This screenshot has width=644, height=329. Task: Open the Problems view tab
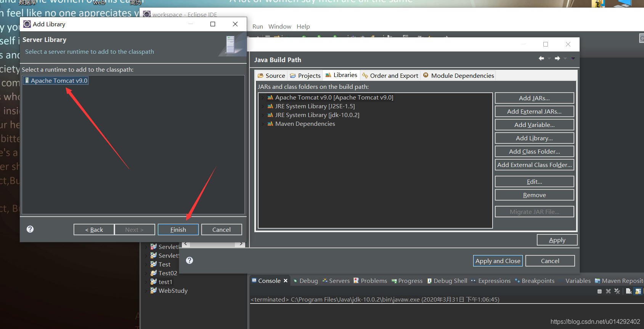click(370, 281)
